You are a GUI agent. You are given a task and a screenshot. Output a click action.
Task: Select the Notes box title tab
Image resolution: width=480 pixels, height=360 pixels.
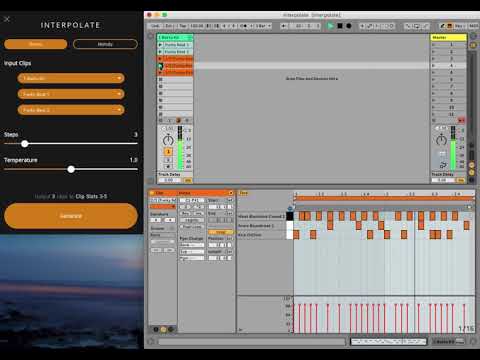coord(206,193)
